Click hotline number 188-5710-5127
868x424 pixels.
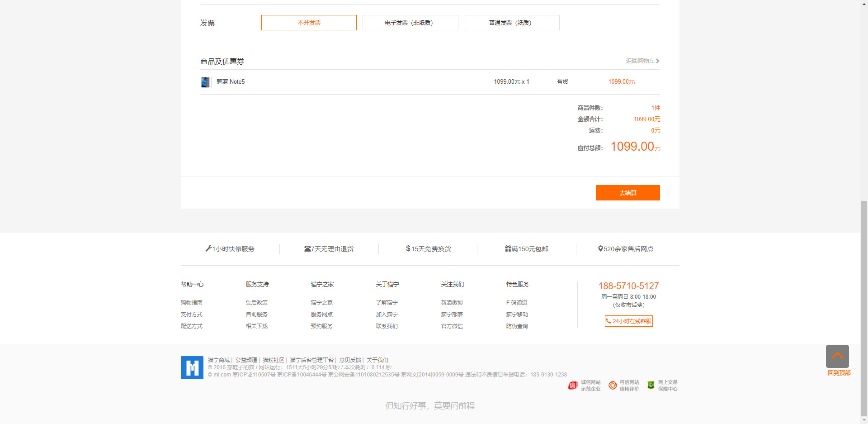point(628,286)
